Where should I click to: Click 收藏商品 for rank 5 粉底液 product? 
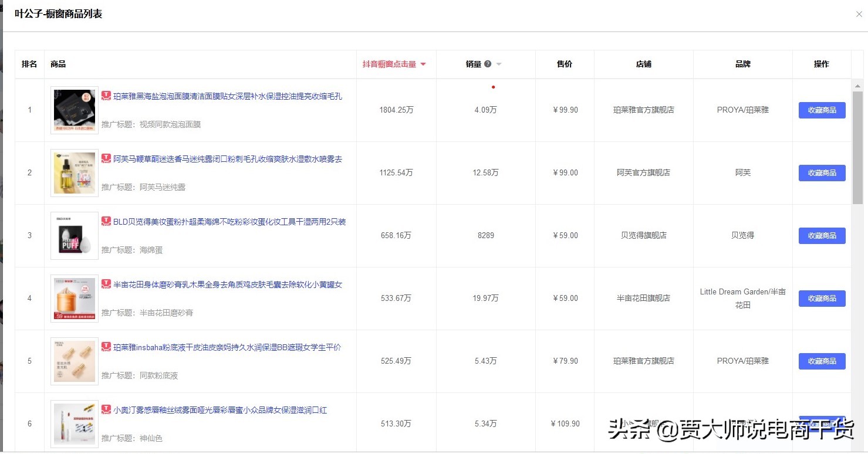(822, 361)
